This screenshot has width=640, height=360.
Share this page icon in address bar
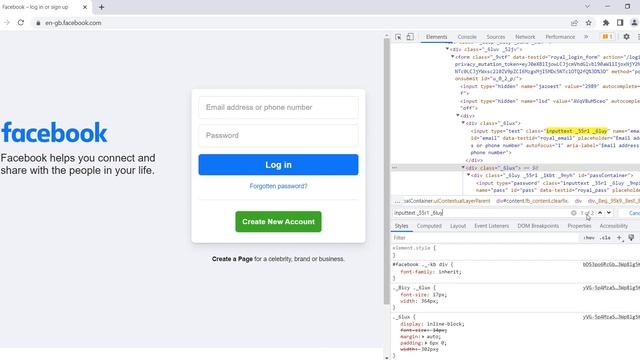tap(574, 23)
